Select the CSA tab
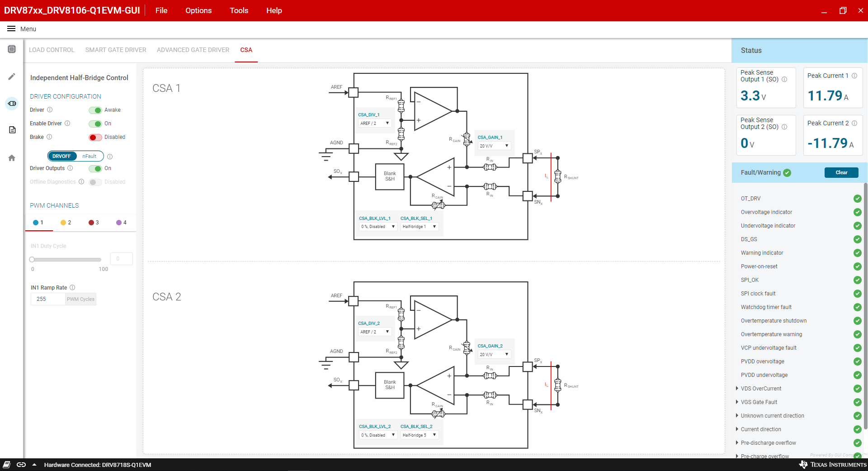 246,50
